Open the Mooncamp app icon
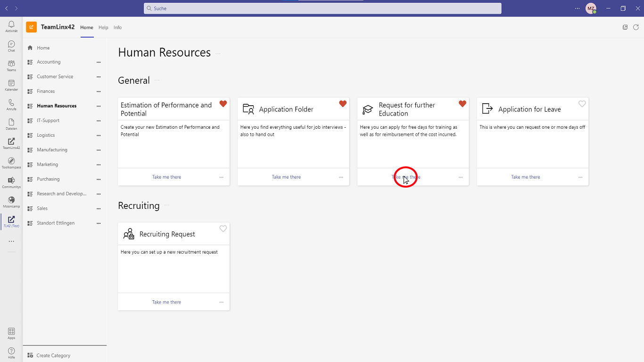The image size is (644, 362). pyautogui.click(x=11, y=202)
